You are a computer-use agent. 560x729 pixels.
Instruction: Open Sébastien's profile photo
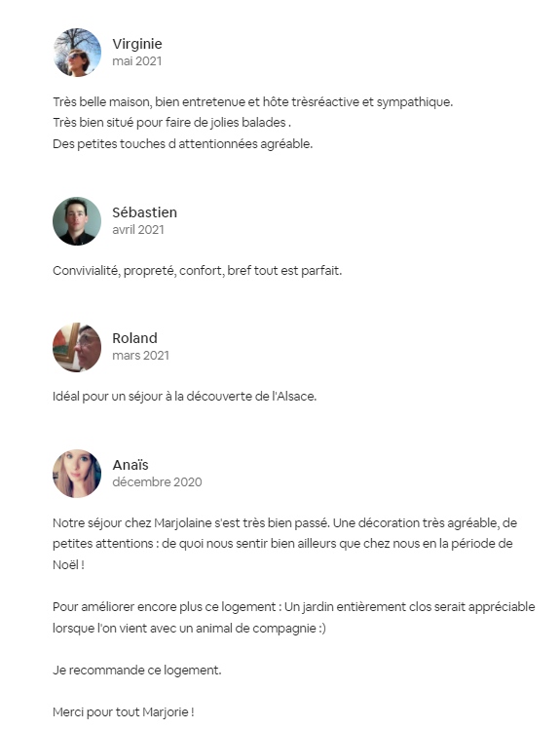coord(77,221)
